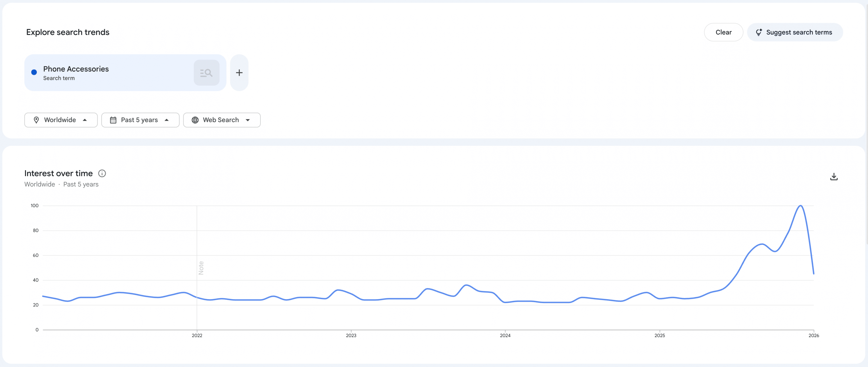Click the Note marker on the chart
The width and height of the screenshot is (868, 367).
click(x=201, y=268)
